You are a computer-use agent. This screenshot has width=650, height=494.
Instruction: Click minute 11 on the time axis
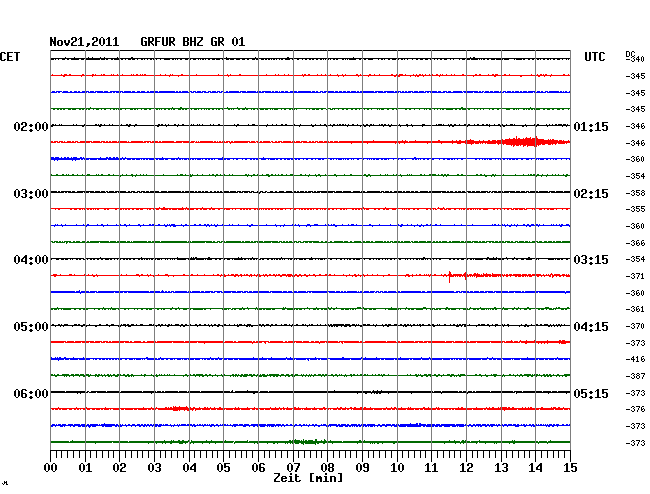[x=431, y=468]
